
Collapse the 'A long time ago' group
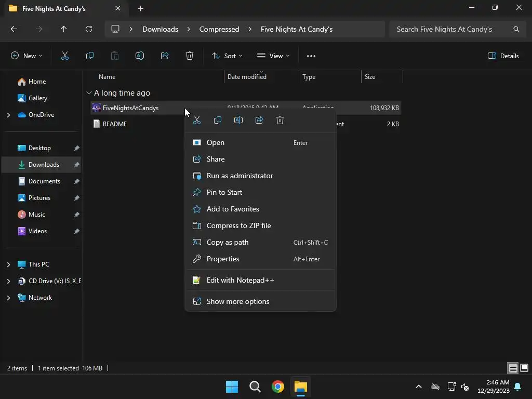89,93
